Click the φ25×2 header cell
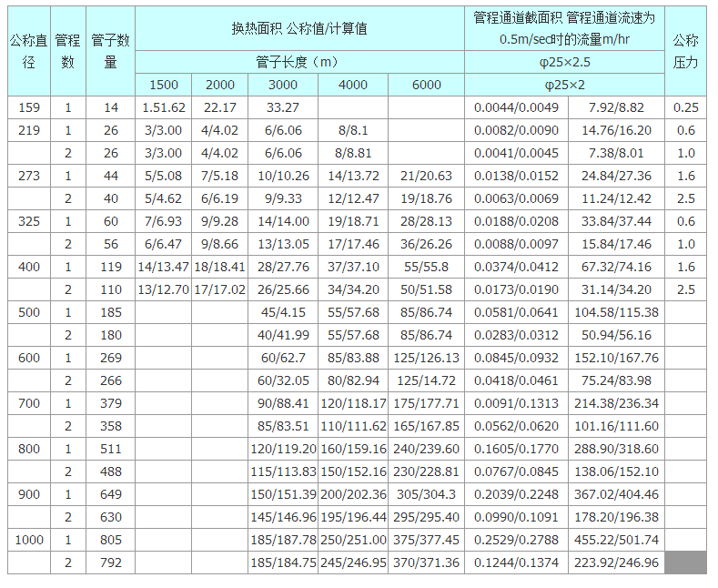Viewport: 718px width, 588px height. [x=564, y=85]
